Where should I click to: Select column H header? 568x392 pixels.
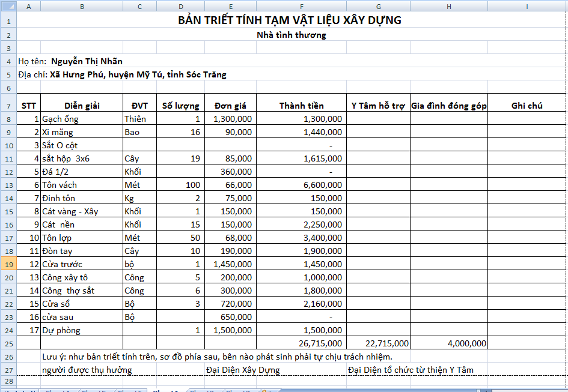pyautogui.click(x=449, y=6)
